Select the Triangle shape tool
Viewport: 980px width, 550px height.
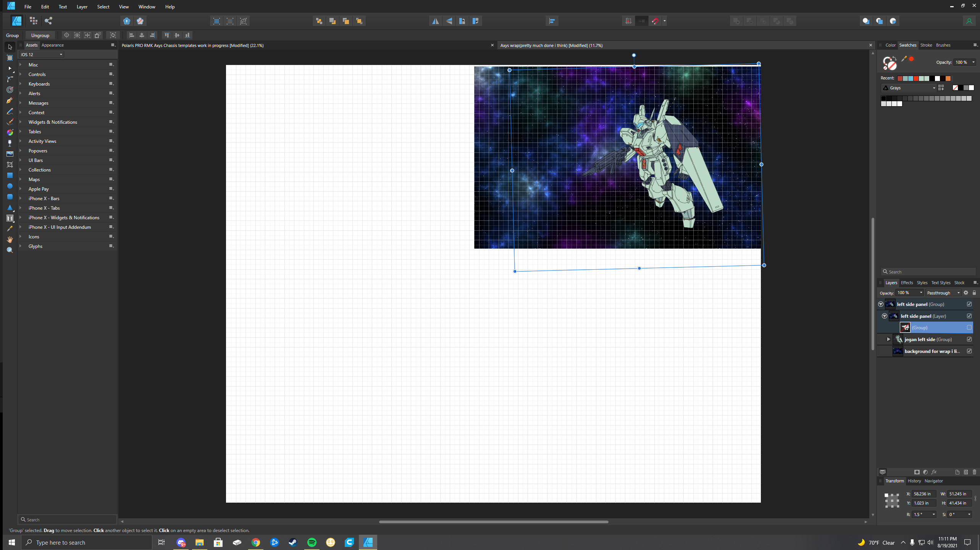pos(10,207)
